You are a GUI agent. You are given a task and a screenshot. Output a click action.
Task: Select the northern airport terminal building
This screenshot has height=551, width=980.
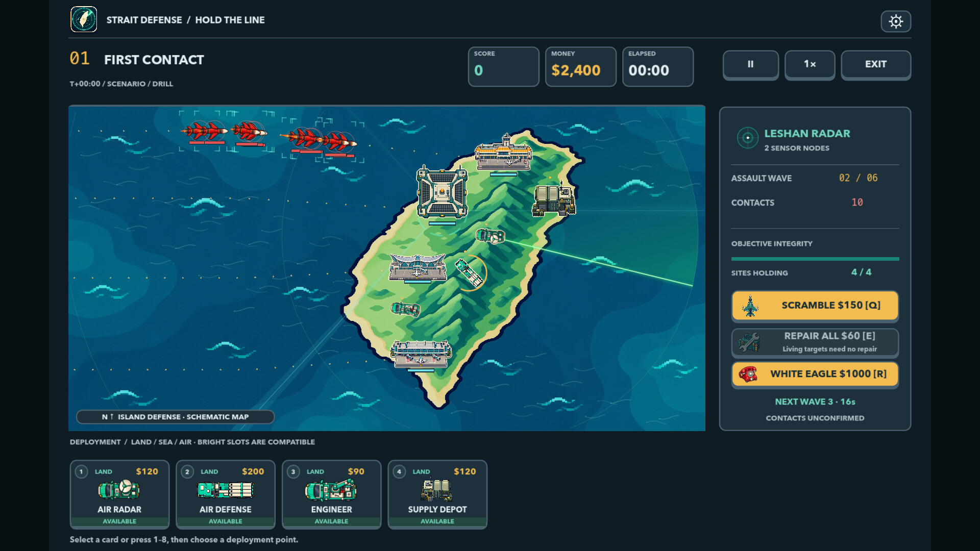504,153
